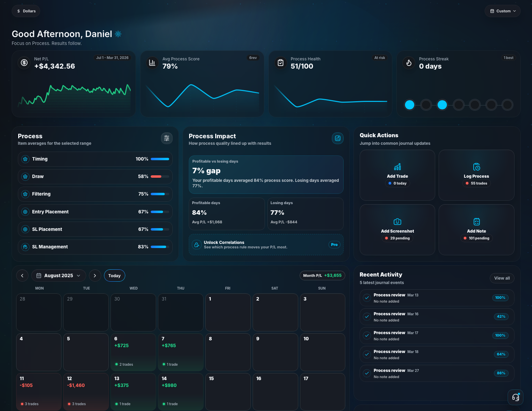Click the Entry Placement target icon
Image resolution: width=532 pixels, height=411 pixels.
25,212
